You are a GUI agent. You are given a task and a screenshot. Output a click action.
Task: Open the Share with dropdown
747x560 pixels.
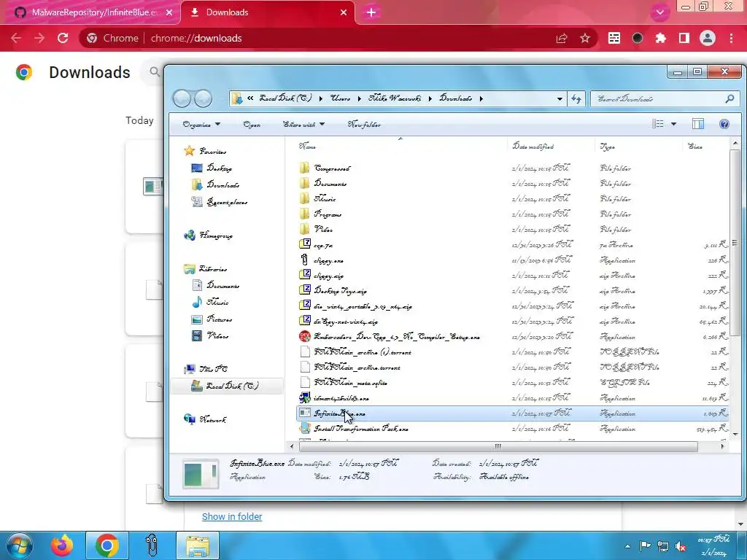304,124
